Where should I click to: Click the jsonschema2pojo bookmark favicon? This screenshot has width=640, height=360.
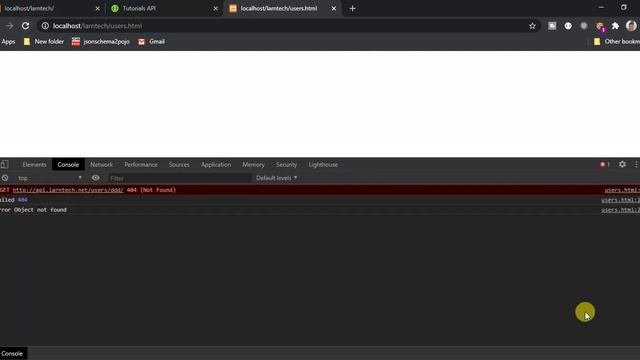[x=76, y=41]
